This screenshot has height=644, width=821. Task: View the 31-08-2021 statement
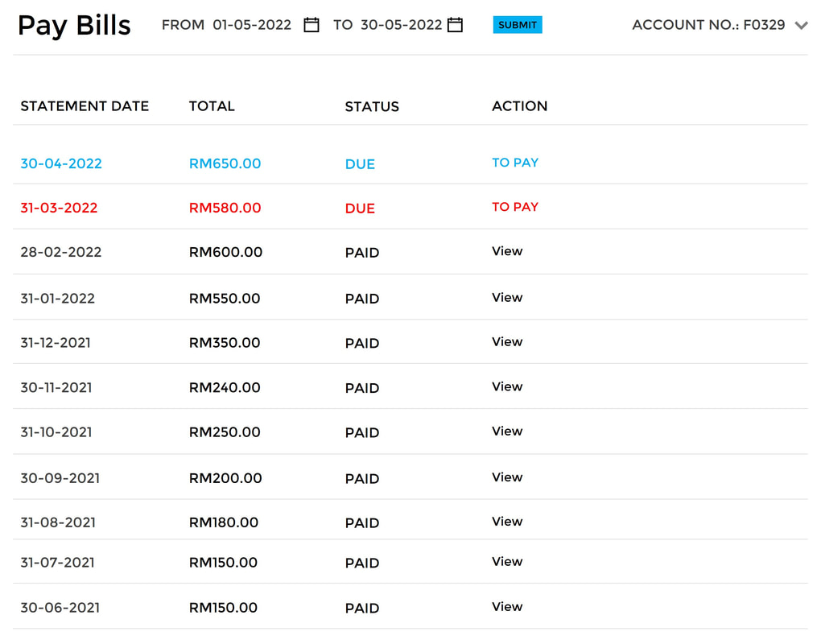[x=507, y=521]
